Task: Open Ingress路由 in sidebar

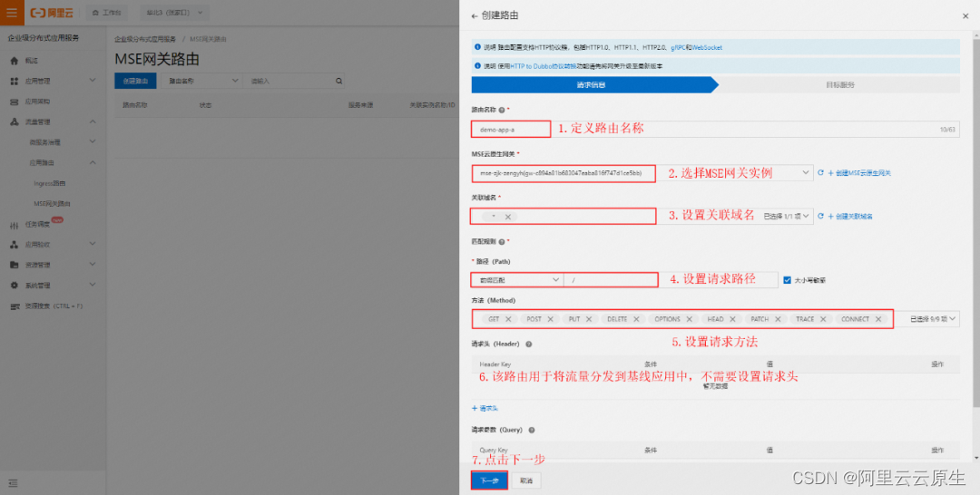Action: pos(49,183)
